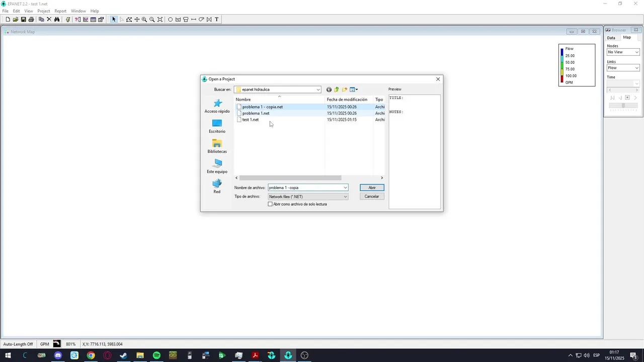Select the Zoom Out magnifier tool
The image size is (644, 362).
coord(152,20)
